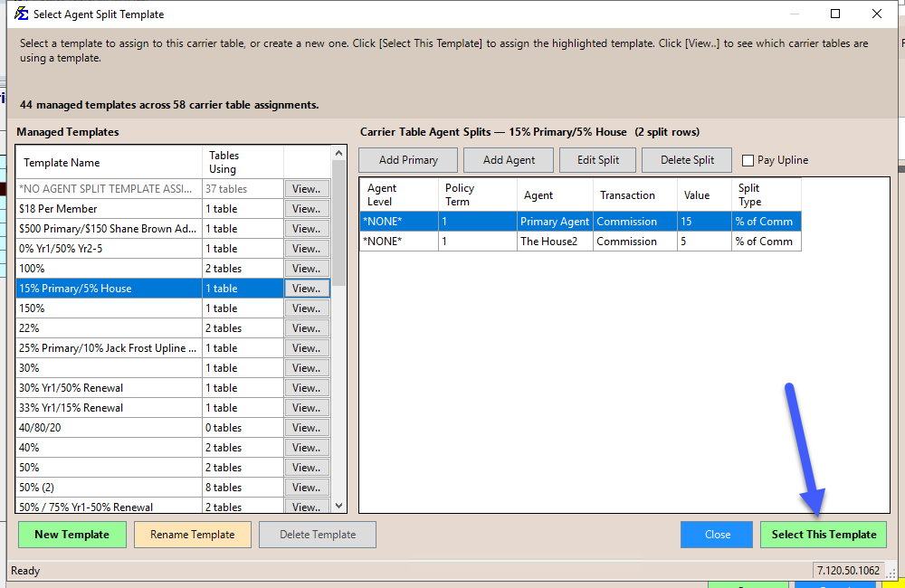905x588 pixels.
Task: Sort by Template Name column header
Action: point(109,163)
